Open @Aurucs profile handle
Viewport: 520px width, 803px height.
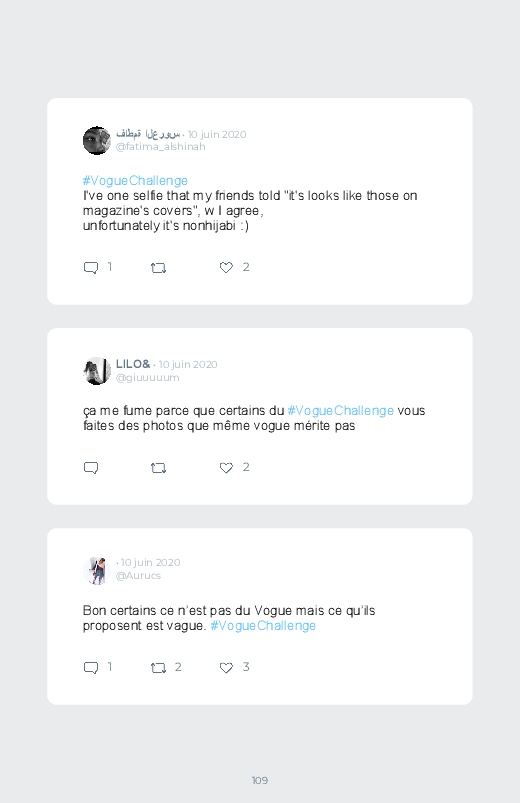click(x=138, y=576)
